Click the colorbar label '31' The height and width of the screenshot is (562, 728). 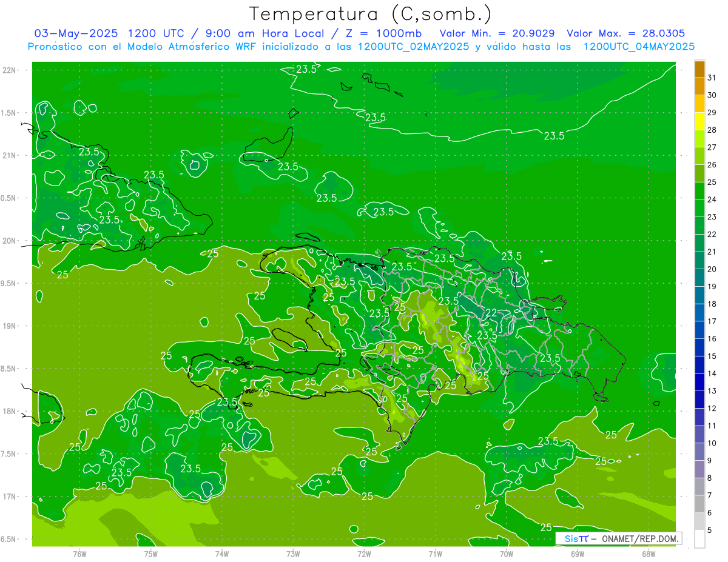[712, 78]
